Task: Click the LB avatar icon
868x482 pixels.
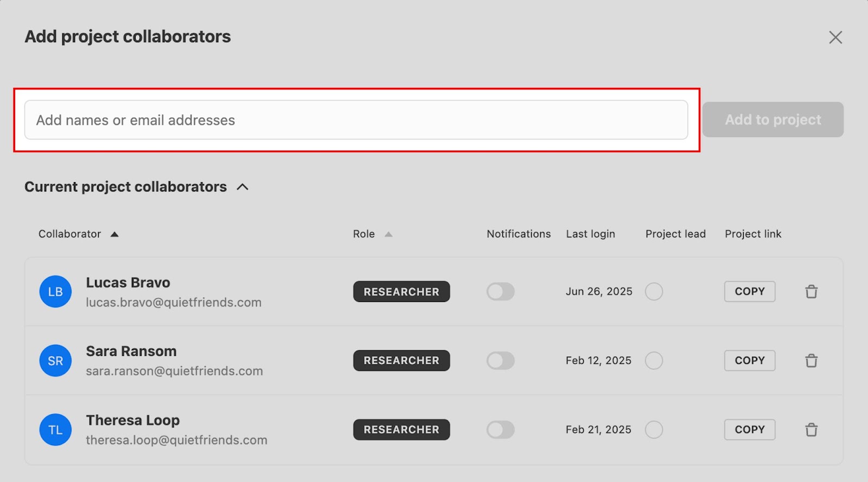Action: tap(55, 292)
